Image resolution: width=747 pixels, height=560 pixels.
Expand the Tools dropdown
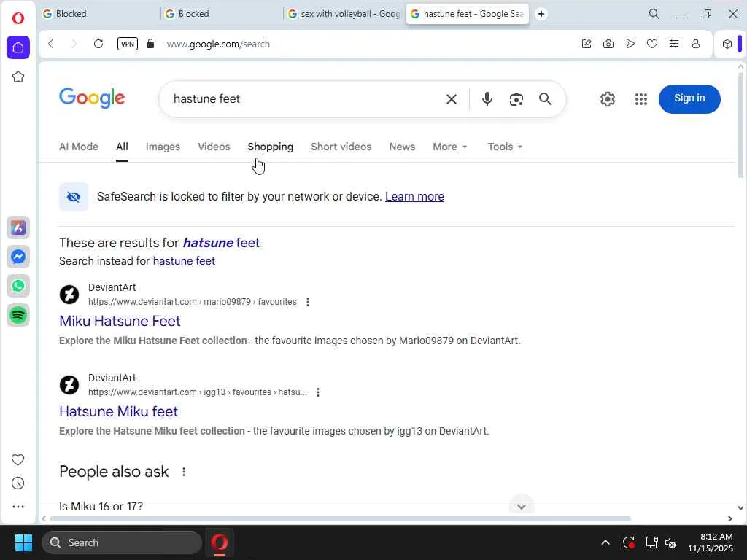[x=505, y=147]
